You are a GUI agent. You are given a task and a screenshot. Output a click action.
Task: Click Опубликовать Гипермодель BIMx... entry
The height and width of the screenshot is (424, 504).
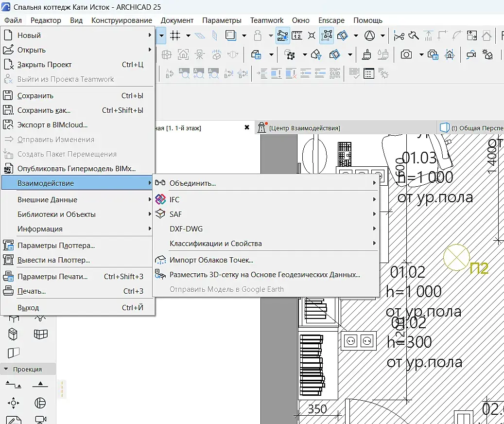tap(76, 169)
